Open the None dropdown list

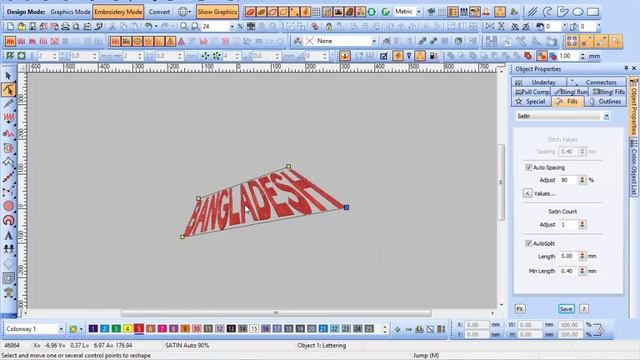(374, 41)
